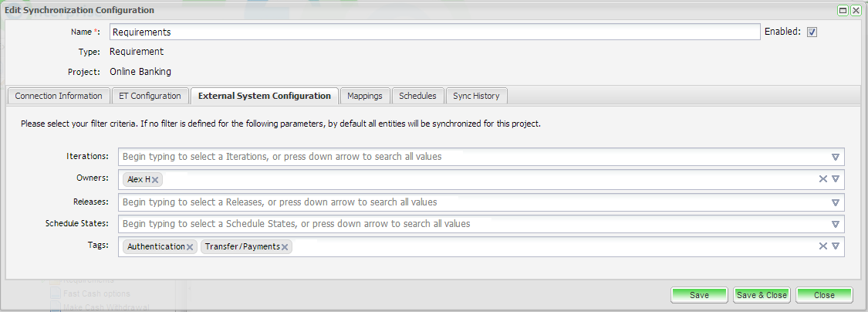Screen dimensions: 868x312
Task: Remove the Alex H owner tag
Action: [x=155, y=180]
